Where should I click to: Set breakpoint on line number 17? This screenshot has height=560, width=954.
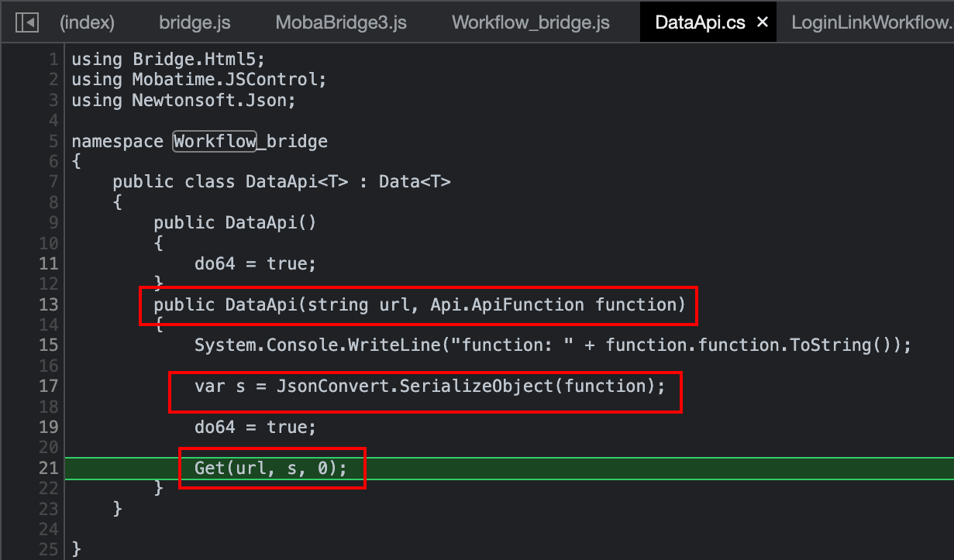(48, 386)
